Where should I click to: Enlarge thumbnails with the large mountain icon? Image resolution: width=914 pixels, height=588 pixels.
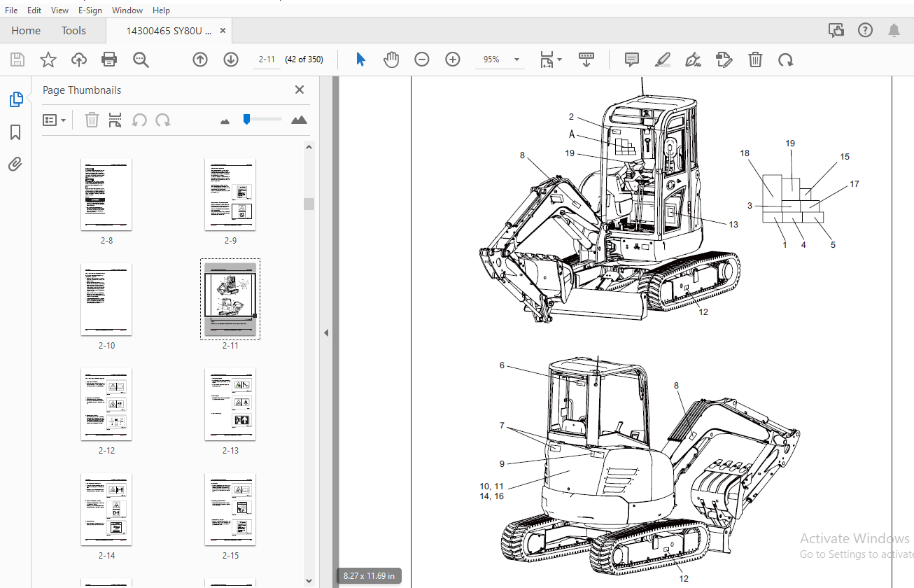pyautogui.click(x=299, y=120)
